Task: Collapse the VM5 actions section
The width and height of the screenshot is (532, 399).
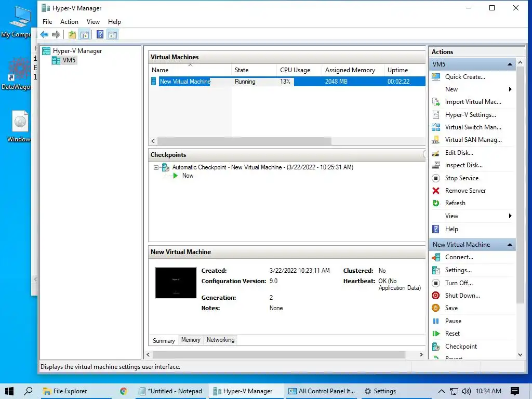Action: [x=510, y=64]
